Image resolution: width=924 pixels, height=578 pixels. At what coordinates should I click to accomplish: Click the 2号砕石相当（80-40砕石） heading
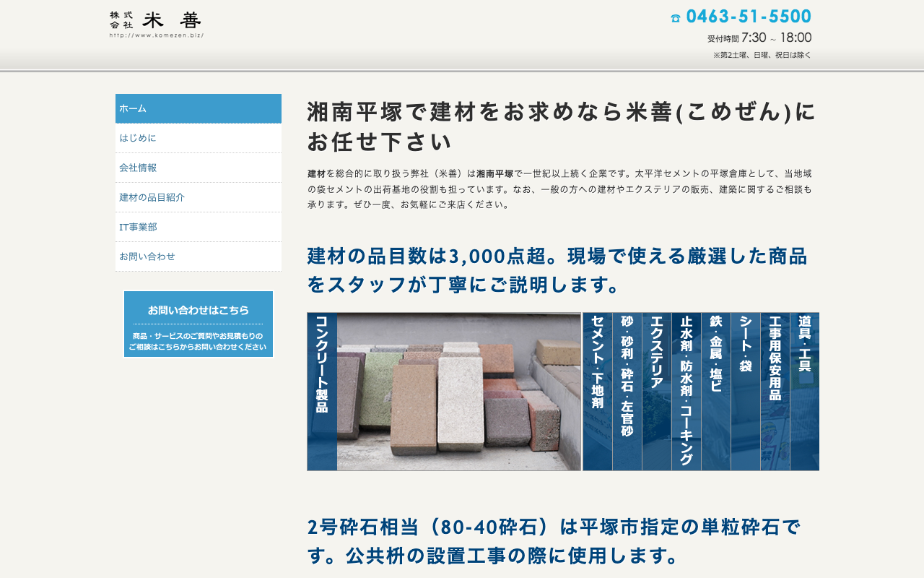click(x=554, y=541)
